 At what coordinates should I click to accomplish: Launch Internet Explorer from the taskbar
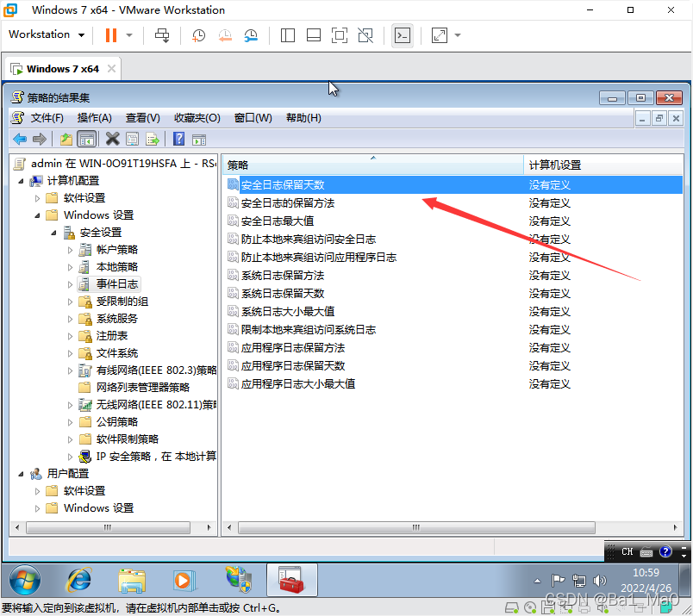click(x=79, y=580)
